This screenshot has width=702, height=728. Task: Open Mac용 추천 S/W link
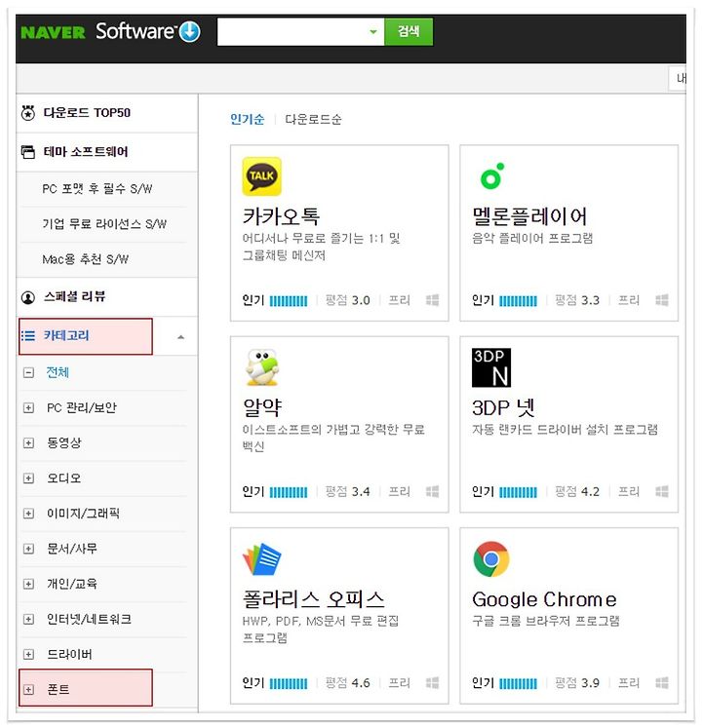(85, 259)
